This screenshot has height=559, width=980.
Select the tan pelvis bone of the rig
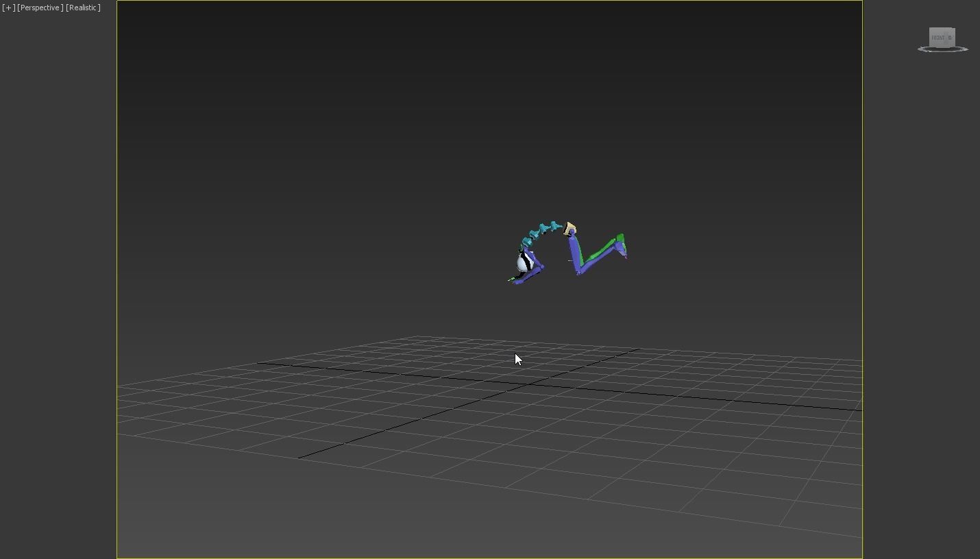[570, 229]
